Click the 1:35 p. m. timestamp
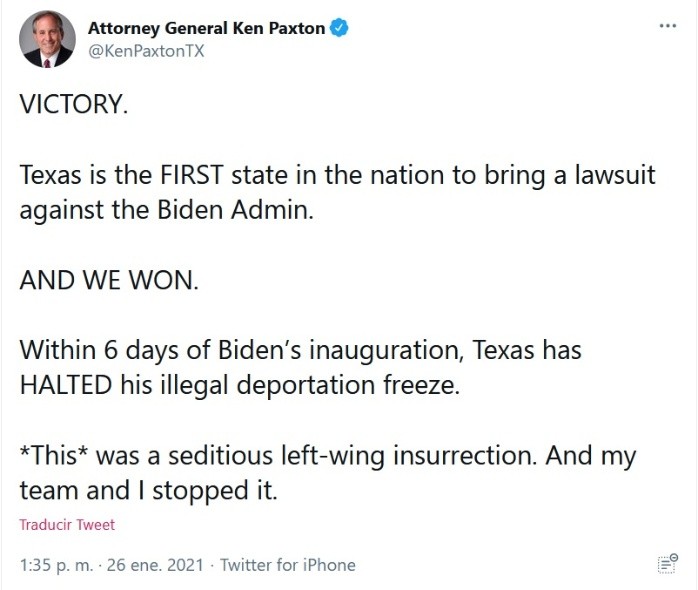 (x=55, y=565)
